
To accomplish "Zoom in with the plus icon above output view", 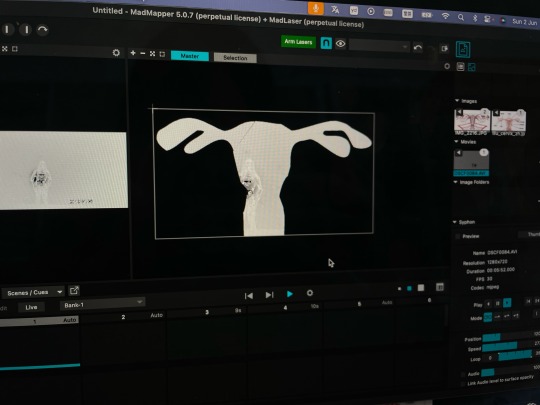I will point(133,53).
